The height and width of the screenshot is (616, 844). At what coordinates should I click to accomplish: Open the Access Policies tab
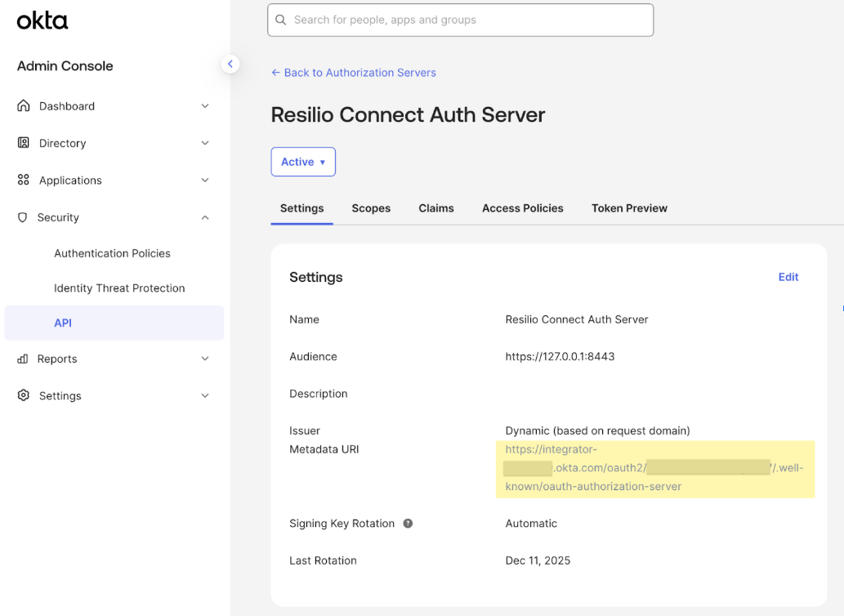pyautogui.click(x=523, y=208)
